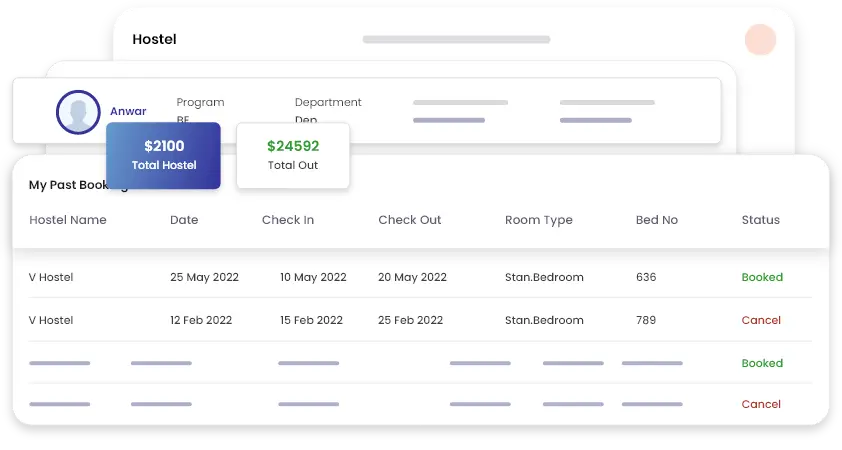The image size is (842, 450).
Task: Click the Anwar student name
Action: click(x=128, y=111)
